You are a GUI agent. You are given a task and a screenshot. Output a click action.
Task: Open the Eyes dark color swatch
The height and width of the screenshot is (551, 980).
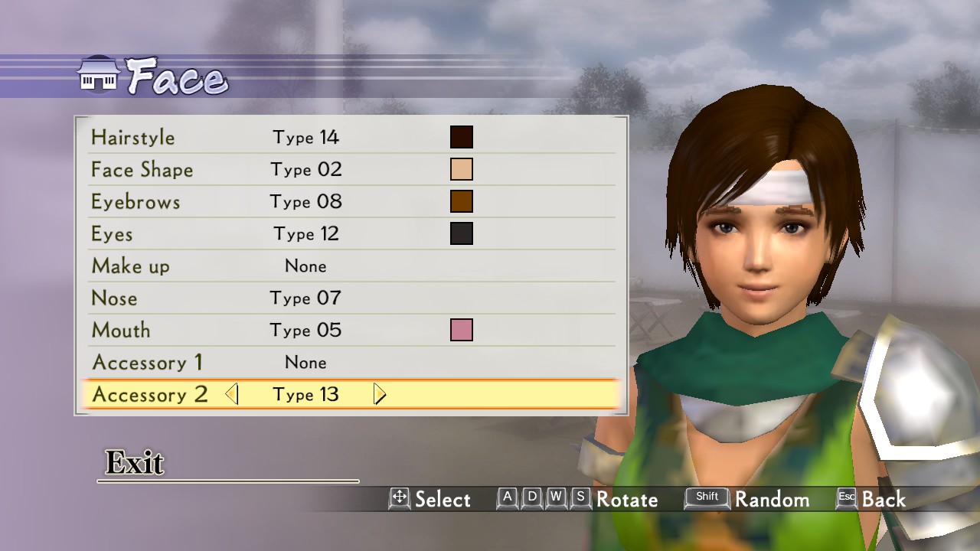(x=462, y=233)
